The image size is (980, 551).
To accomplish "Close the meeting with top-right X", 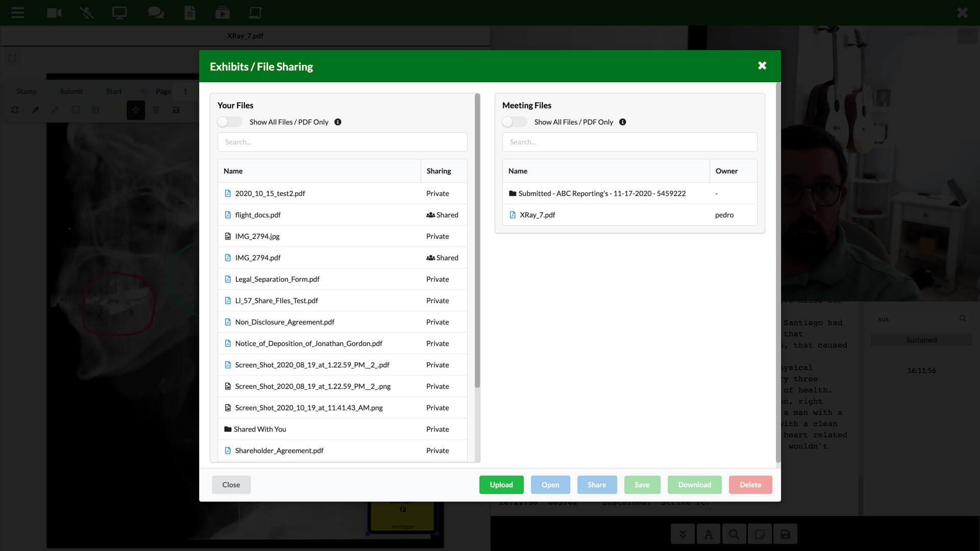I will pyautogui.click(x=962, y=13).
